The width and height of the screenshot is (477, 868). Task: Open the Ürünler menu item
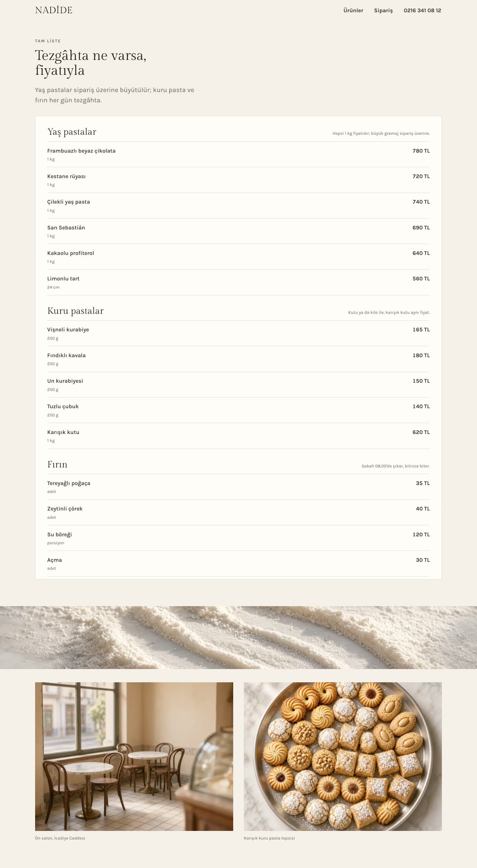(x=353, y=11)
